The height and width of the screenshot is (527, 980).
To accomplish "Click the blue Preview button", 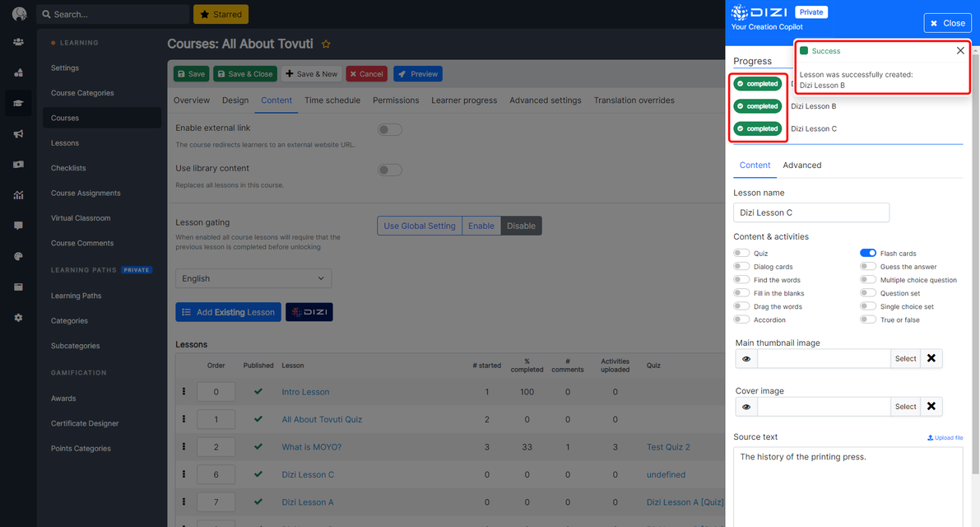I will click(418, 74).
